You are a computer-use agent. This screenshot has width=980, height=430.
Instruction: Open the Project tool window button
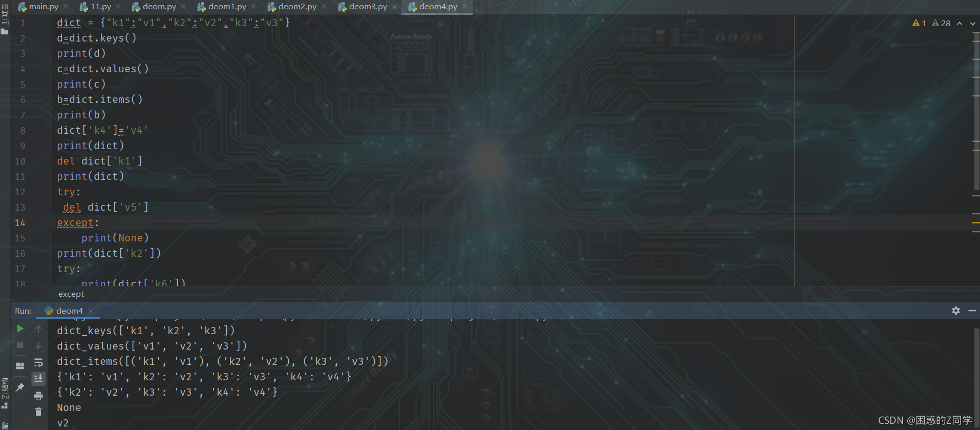(x=5, y=18)
